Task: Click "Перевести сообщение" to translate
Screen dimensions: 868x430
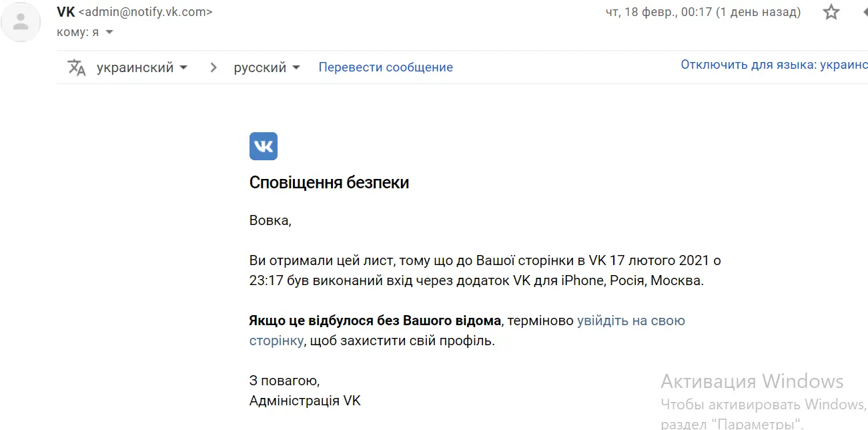Action: point(386,67)
